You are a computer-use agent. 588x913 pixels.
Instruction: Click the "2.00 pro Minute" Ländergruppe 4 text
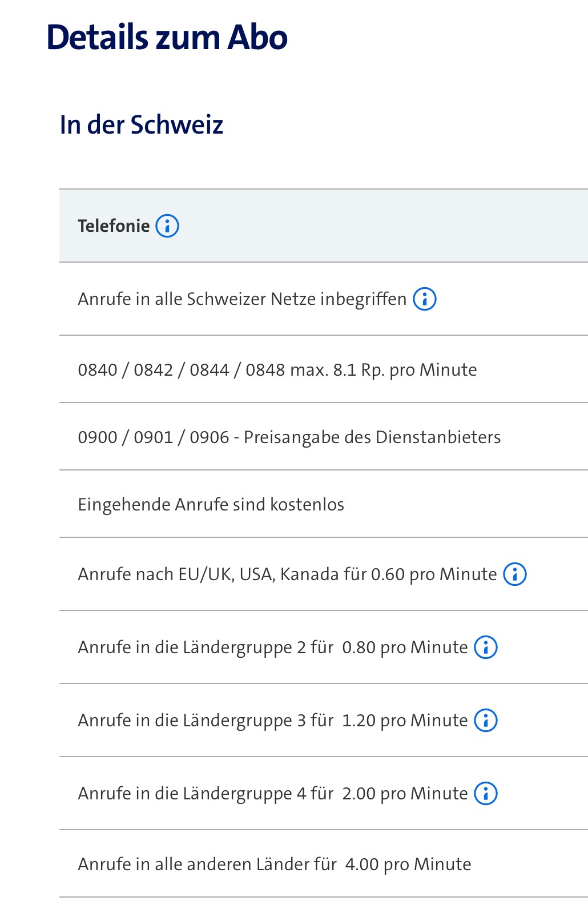(405, 794)
